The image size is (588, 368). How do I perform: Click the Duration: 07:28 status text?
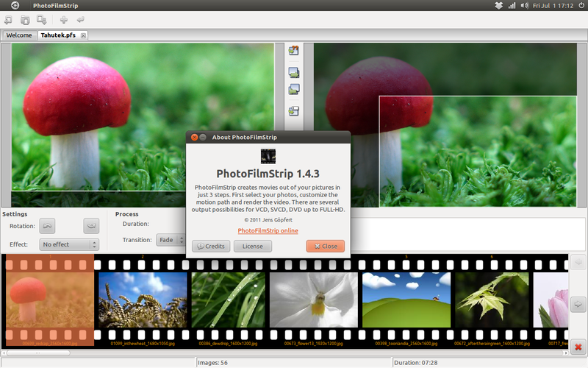pos(415,363)
